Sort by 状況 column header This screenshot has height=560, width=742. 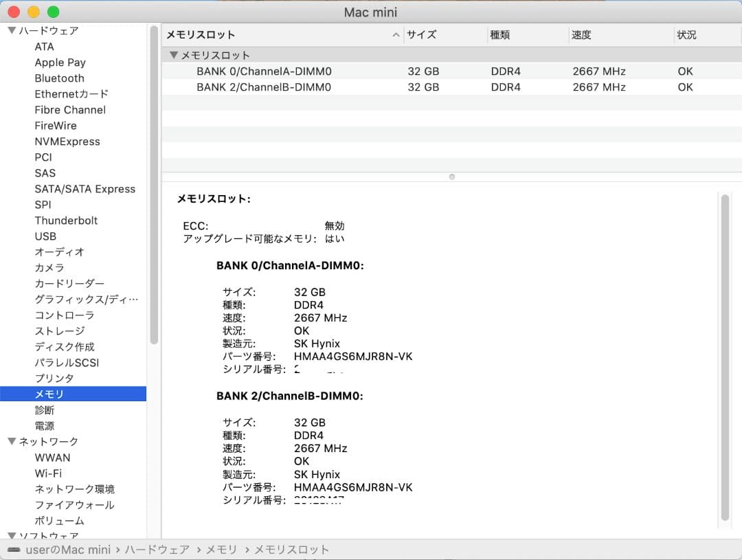coord(686,35)
